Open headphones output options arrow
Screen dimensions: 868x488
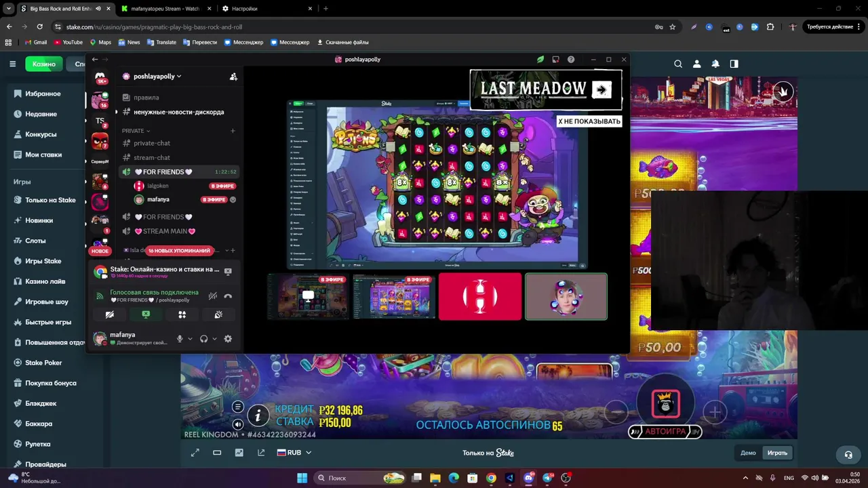(x=214, y=338)
